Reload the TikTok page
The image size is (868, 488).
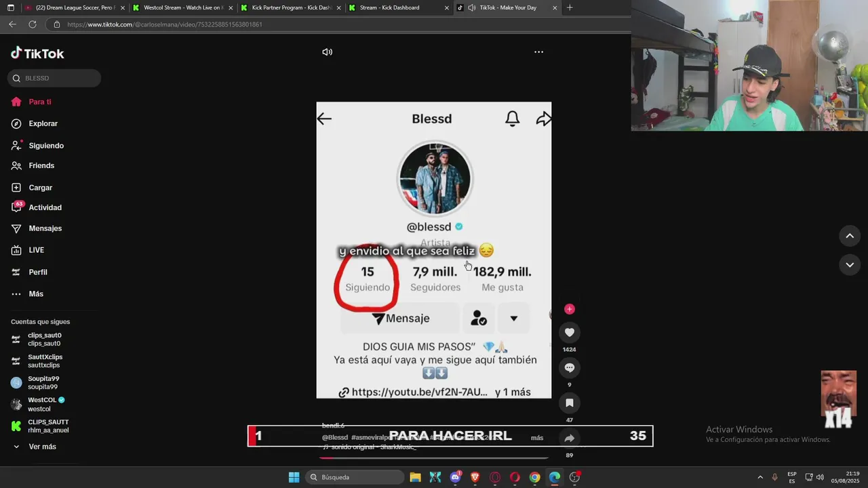(x=32, y=24)
